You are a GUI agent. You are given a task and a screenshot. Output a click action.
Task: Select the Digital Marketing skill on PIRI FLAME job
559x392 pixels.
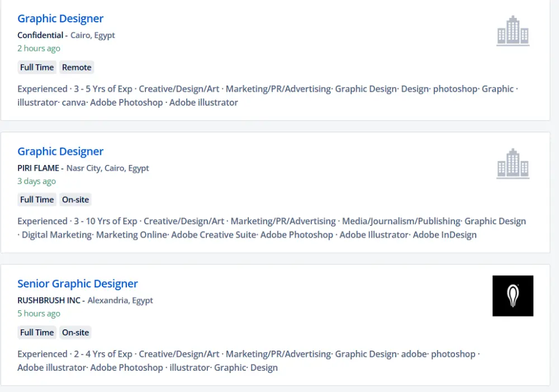click(x=55, y=235)
